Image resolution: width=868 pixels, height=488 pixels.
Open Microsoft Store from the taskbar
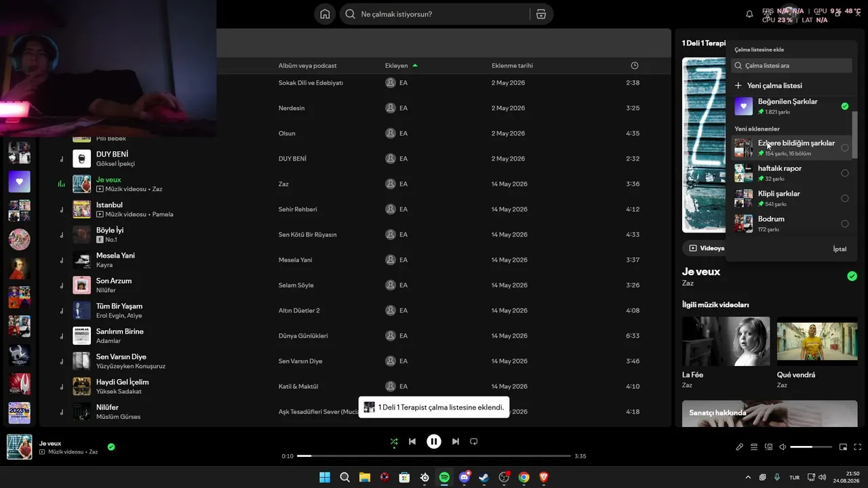(x=404, y=477)
